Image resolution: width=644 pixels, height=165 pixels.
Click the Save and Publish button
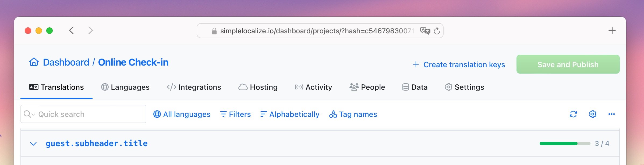point(568,64)
